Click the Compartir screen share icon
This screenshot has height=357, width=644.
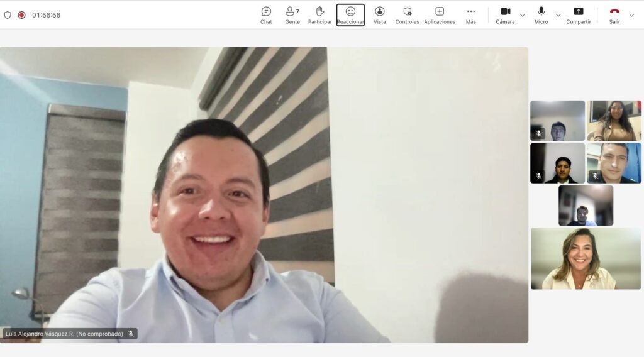[578, 14]
